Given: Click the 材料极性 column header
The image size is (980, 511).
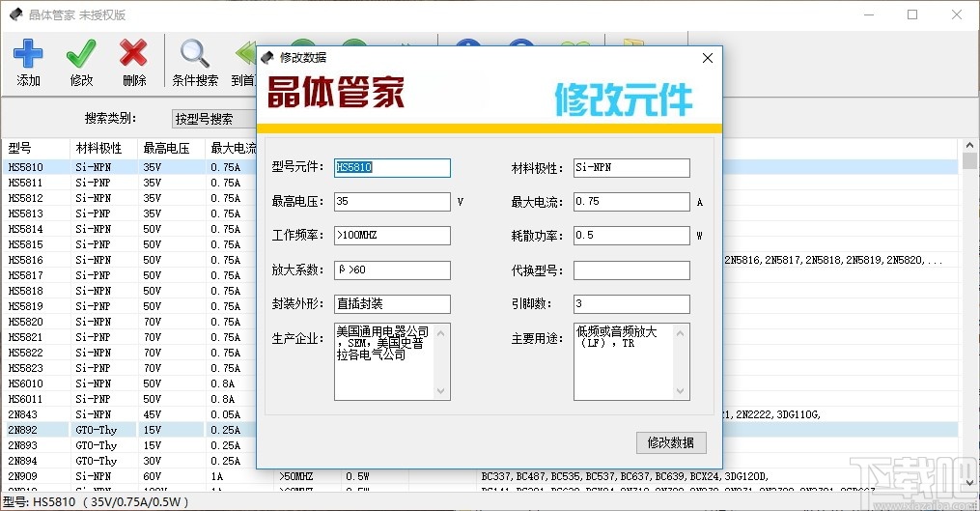Looking at the screenshot, I should [103, 148].
